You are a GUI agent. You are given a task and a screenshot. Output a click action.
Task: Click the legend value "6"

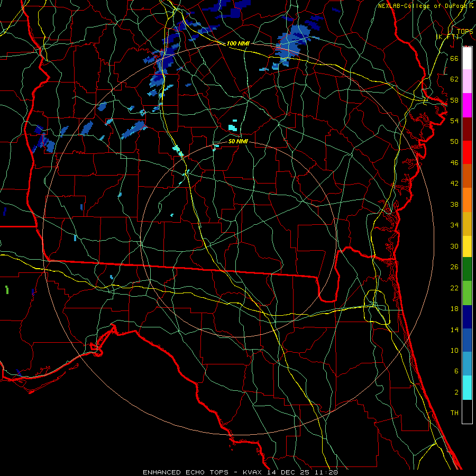(456, 371)
